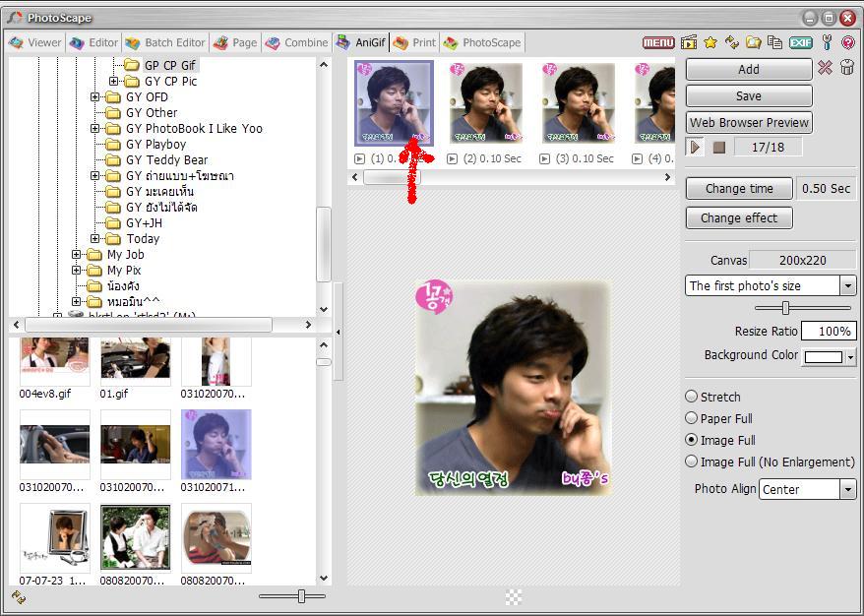Open the Photo Align Center dropdown
Image resolution: width=864 pixels, height=616 pixels.
pos(847,489)
